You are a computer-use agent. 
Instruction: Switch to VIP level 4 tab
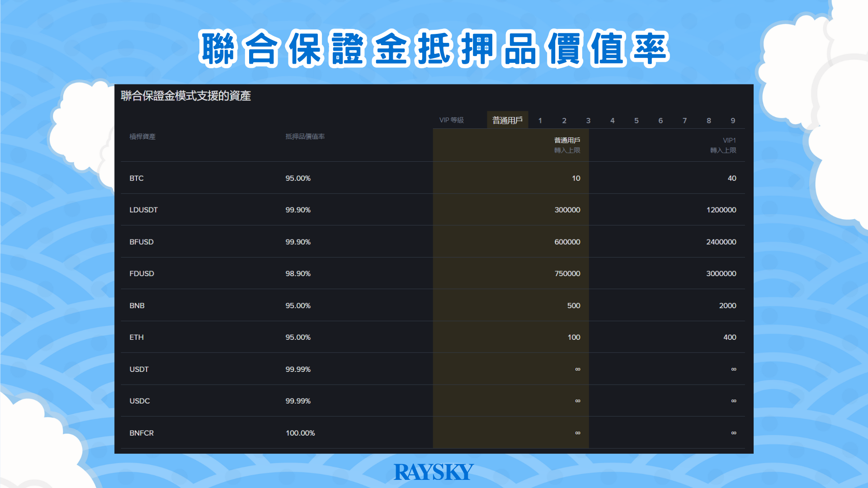[612, 121]
